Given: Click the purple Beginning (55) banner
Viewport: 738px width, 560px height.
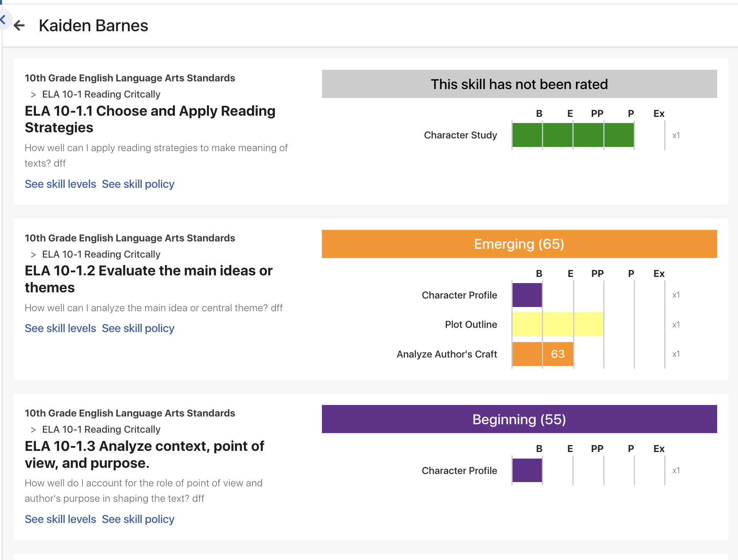Looking at the screenshot, I should 519,419.
